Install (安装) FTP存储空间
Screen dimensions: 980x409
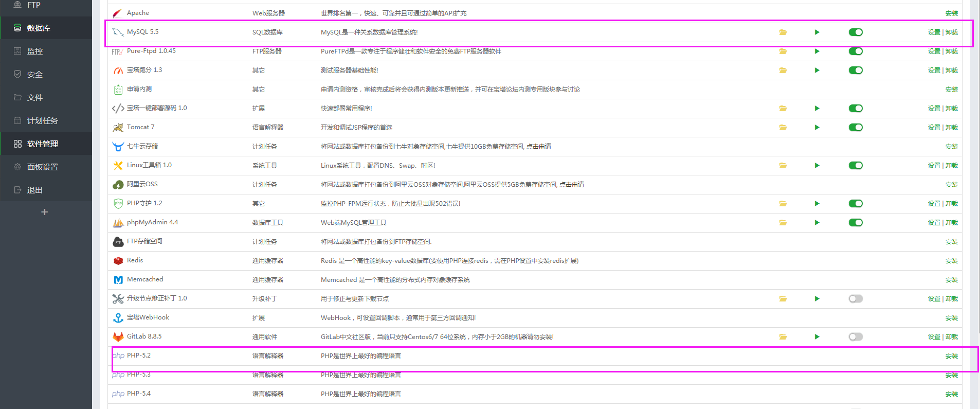pyautogui.click(x=952, y=242)
